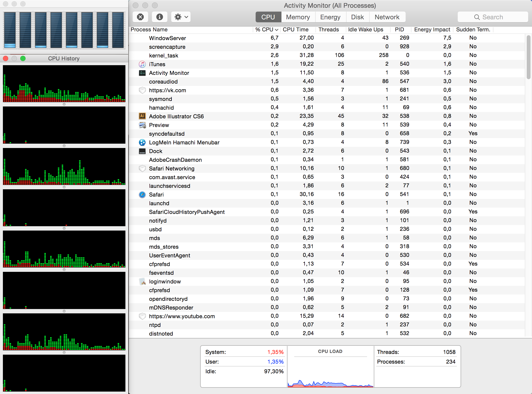Sort by Energy Impact column header

point(432,29)
